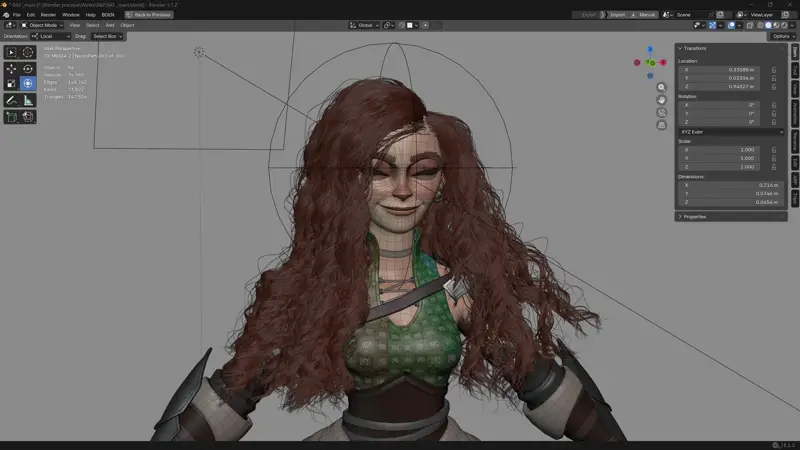Switch perspective/orthographic with the grid button

[661, 125]
